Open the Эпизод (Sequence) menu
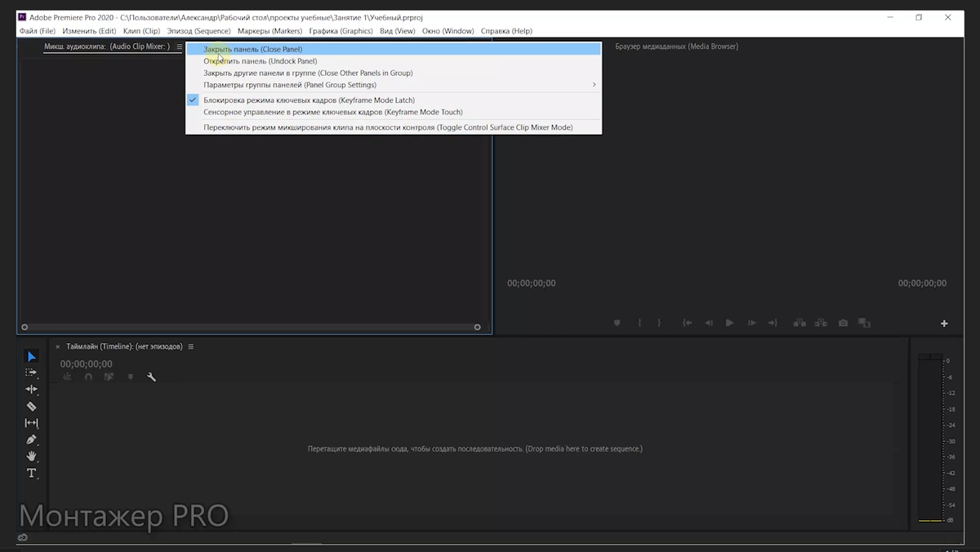 pos(199,31)
